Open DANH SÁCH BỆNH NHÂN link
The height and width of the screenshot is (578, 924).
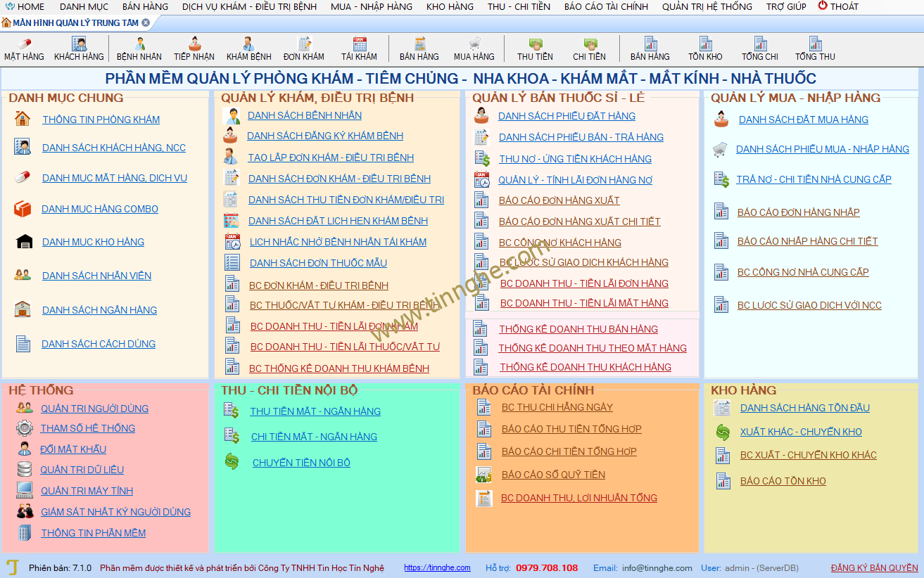(x=305, y=115)
